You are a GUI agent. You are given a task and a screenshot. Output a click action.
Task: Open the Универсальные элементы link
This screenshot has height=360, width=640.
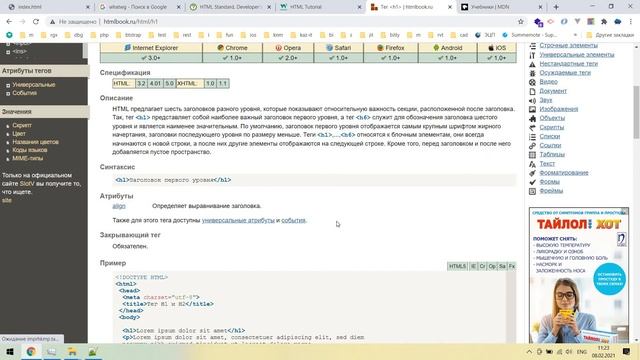tap(577, 55)
